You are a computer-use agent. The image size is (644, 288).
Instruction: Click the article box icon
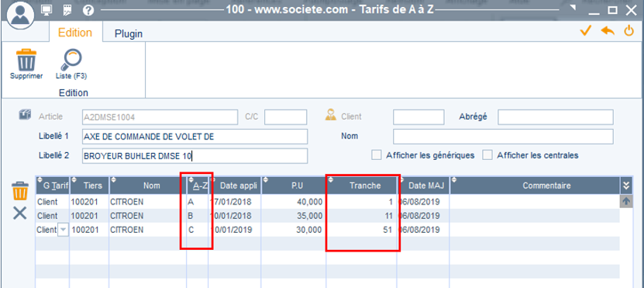click(24, 115)
